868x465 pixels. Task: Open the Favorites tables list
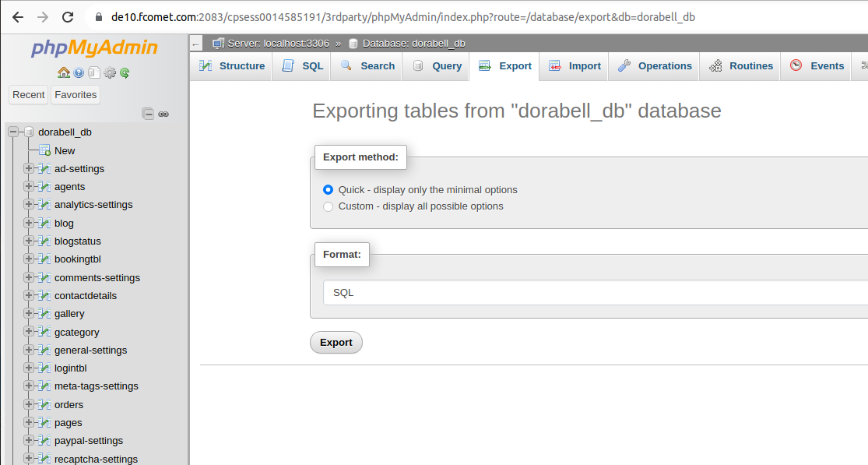76,94
